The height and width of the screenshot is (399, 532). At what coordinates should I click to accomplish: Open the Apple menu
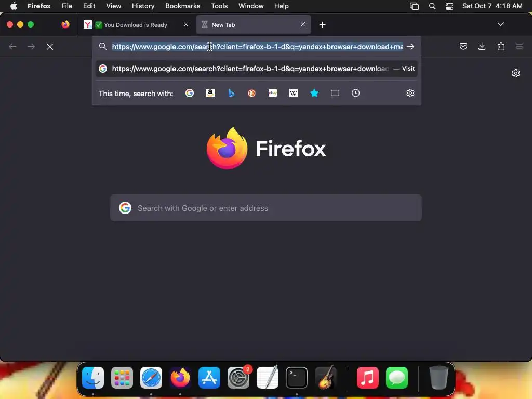click(x=14, y=6)
